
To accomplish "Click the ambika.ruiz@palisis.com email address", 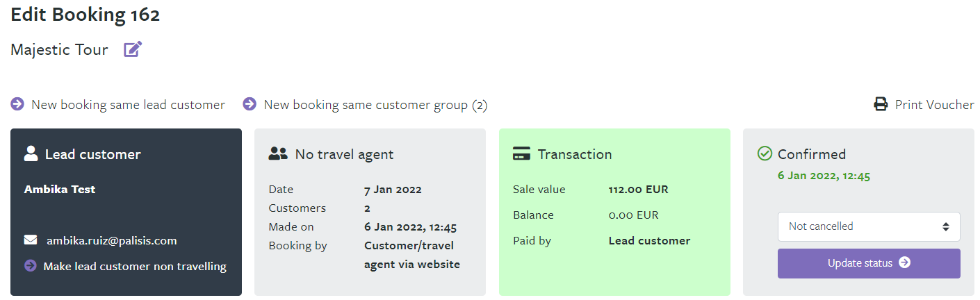I will point(111,241).
